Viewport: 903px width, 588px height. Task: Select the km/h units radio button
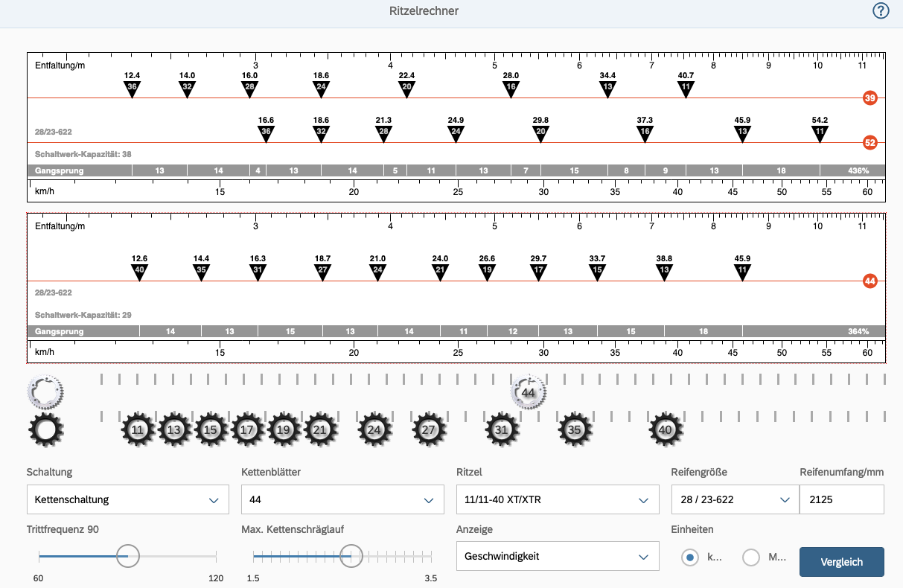(691, 557)
